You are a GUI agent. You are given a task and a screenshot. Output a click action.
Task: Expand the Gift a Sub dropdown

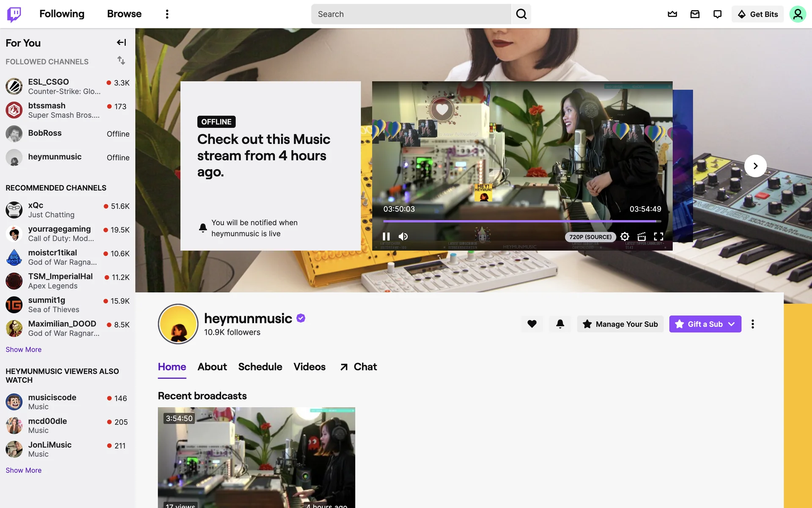[732, 324]
